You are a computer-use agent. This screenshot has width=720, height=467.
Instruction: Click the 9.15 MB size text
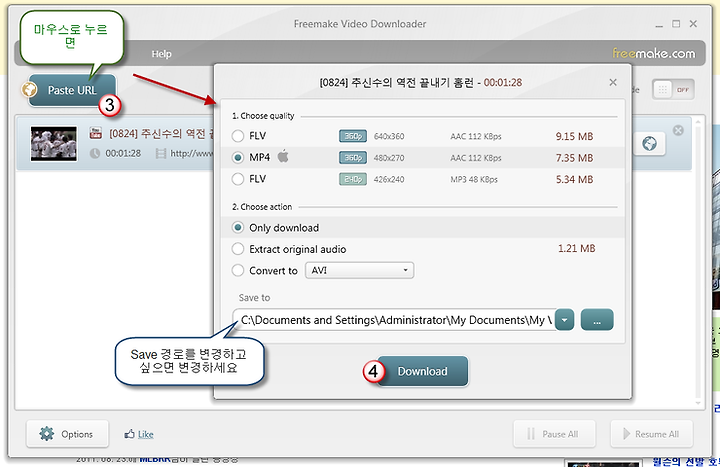click(574, 136)
